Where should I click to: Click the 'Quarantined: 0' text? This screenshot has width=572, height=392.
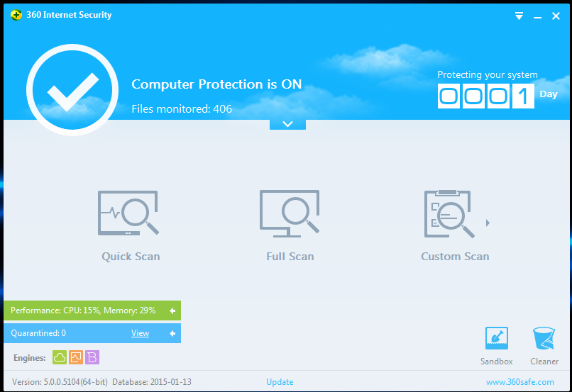pos(38,333)
